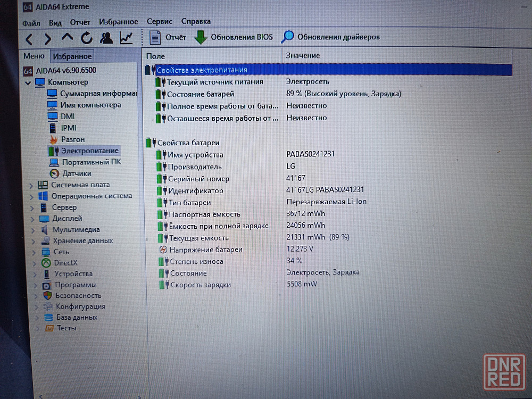Click the Программы icon in the tree

pos(47,285)
